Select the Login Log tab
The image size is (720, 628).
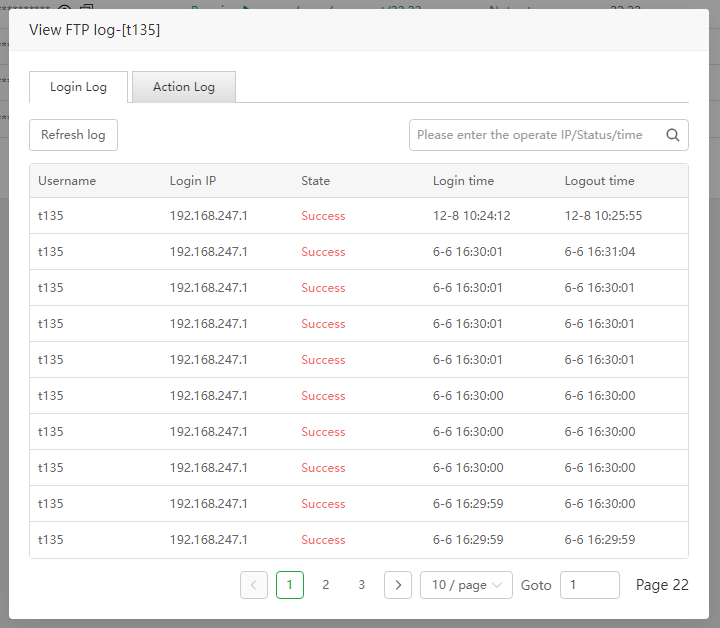click(79, 87)
